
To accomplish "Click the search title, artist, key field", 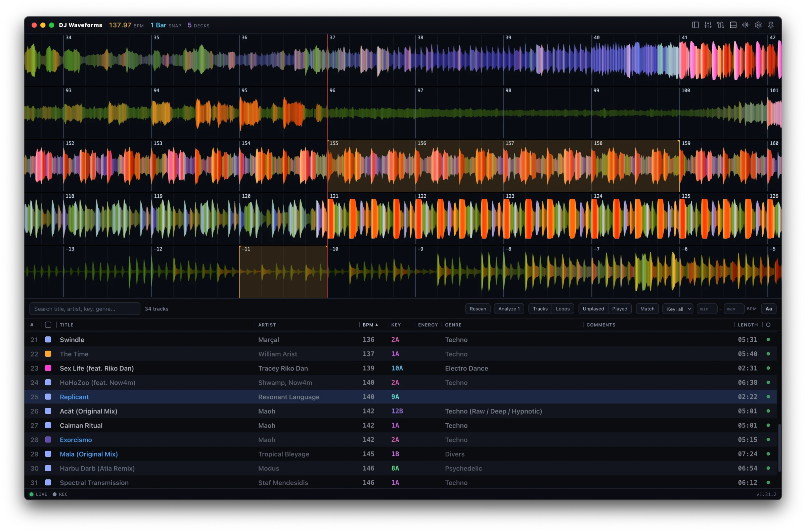I will click(x=85, y=309).
